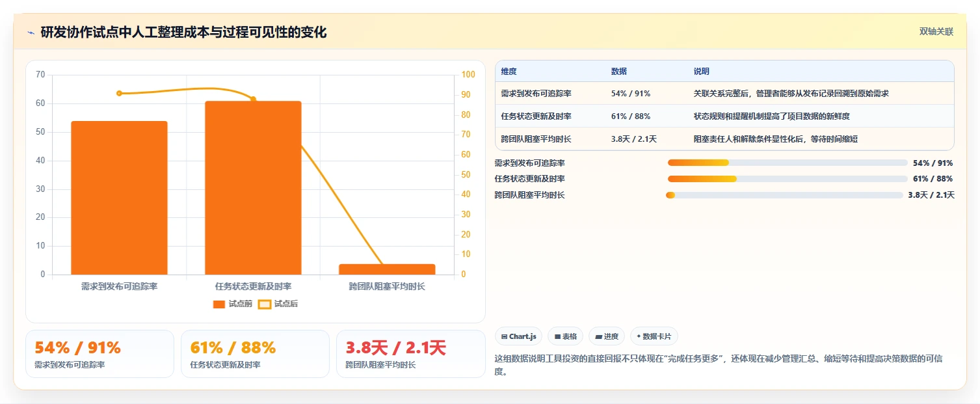
Task: Select the 表格 tag
Action: point(566,336)
